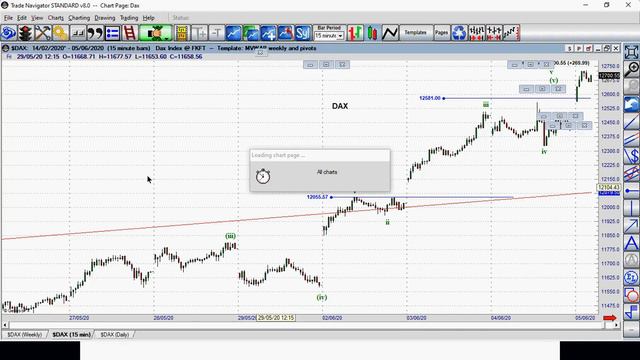Screen dimensions: 640x360
Task: Click the 12581.00 price level label
Action: (x=430, y=98)
